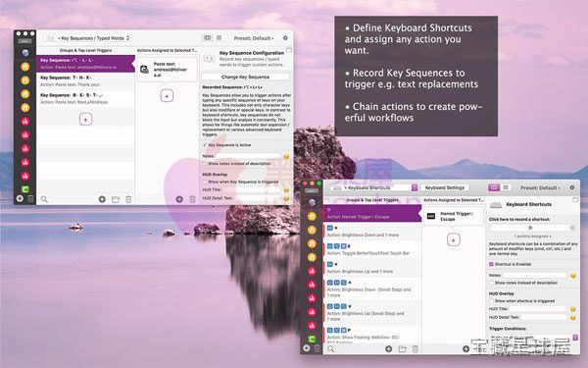Toggle purple column view button in Keyboard Shortcuts window

click(x=494, y=187)
